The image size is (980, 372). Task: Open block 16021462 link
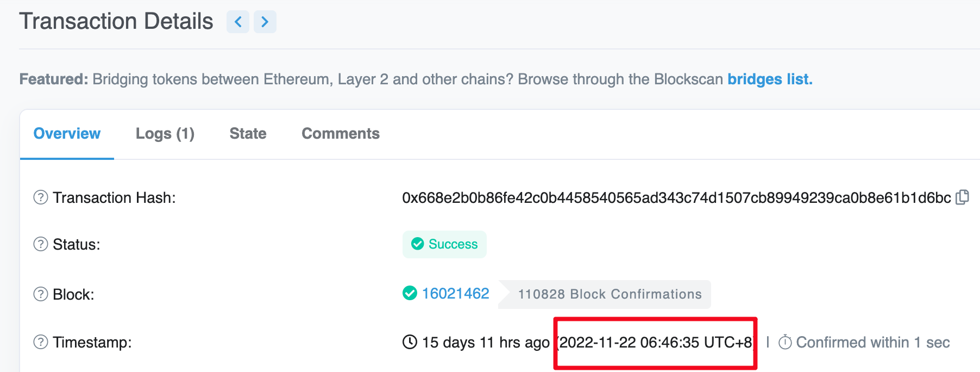[455, 294]
